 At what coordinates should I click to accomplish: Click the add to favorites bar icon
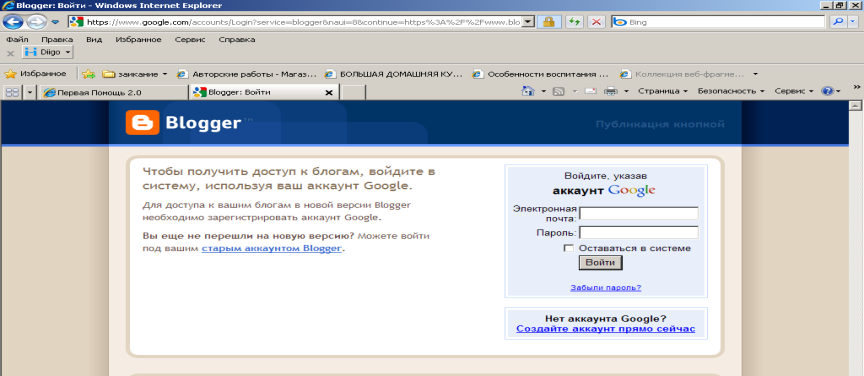click(x=89, y=74)
